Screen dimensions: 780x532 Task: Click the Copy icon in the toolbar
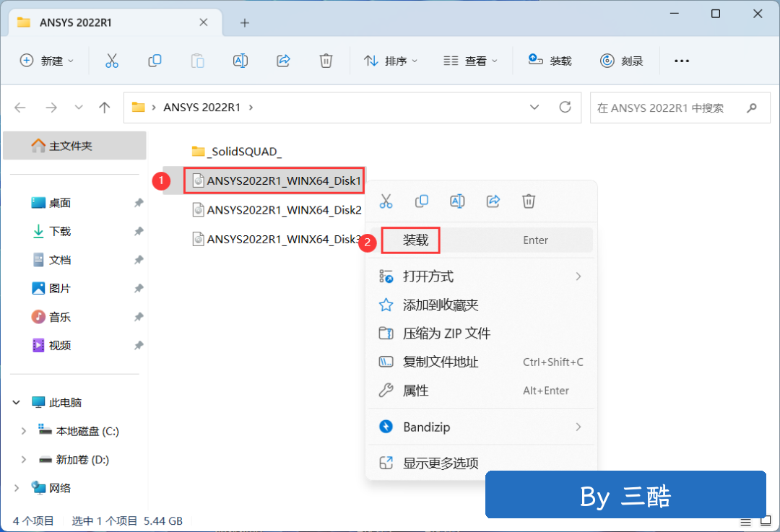tap(155, 61)
